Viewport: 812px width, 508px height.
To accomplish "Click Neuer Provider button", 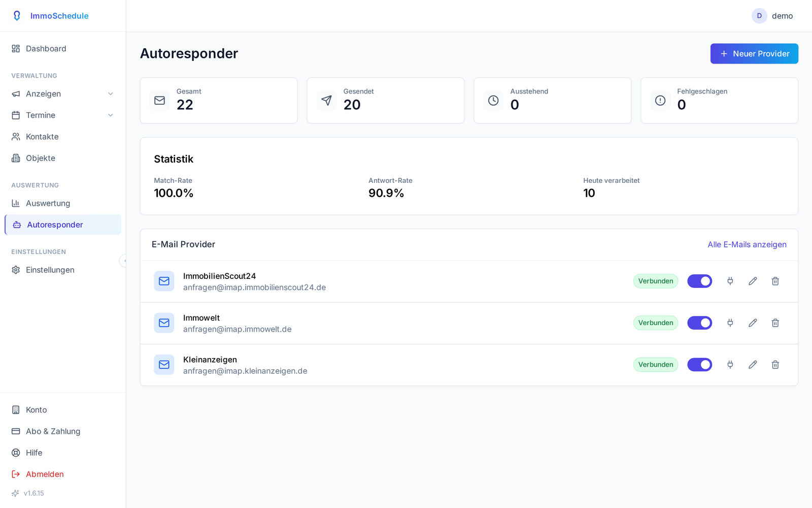I will [x=754, y=53].
